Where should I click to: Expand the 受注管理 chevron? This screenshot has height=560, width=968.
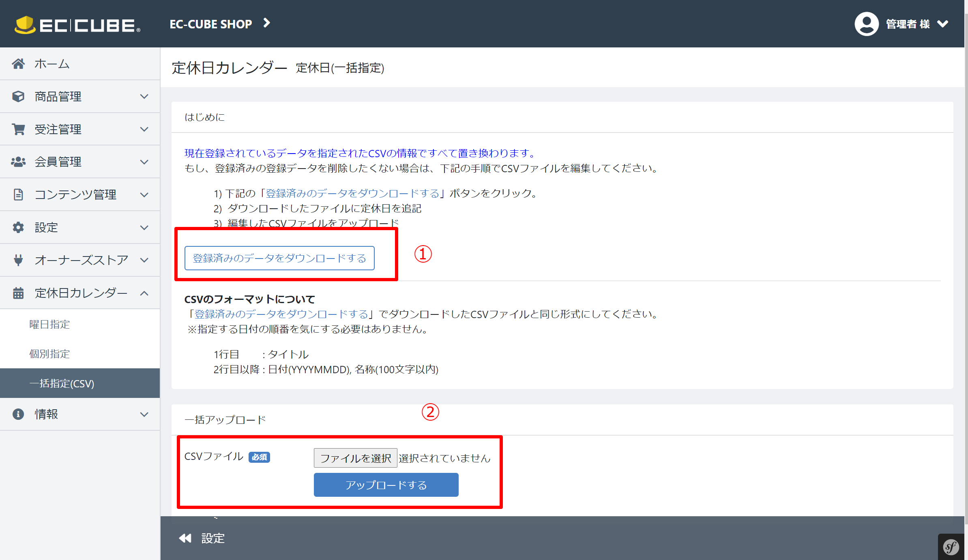click(x=144, y=129)
